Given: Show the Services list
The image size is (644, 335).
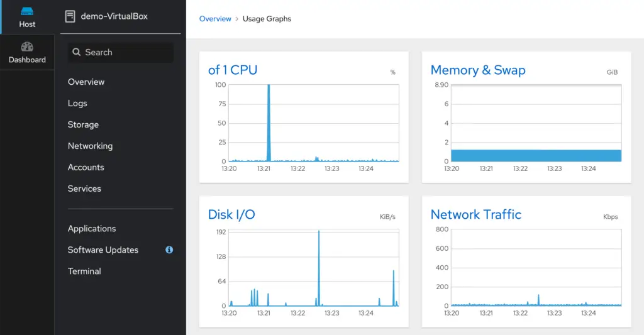Looking at the screenshot, I should point(85,189).
